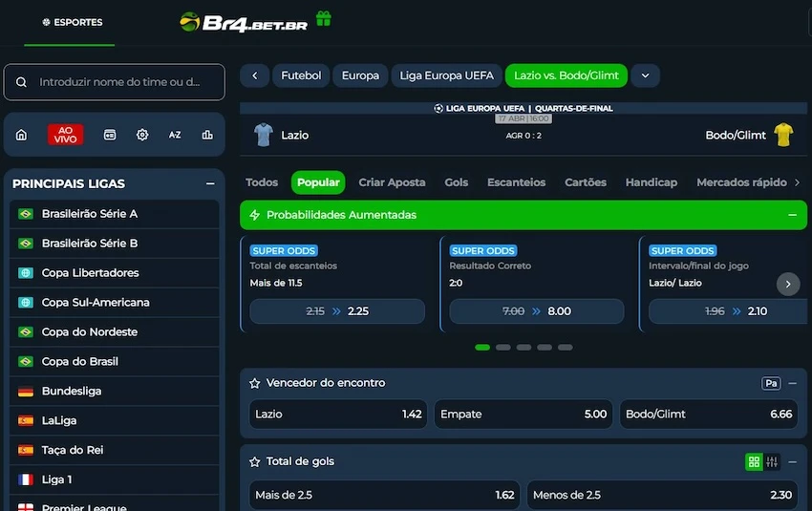812x511 pixels.
Task: Select super odds 2:0 result at 8.00
Action: [x=537, y=311]
